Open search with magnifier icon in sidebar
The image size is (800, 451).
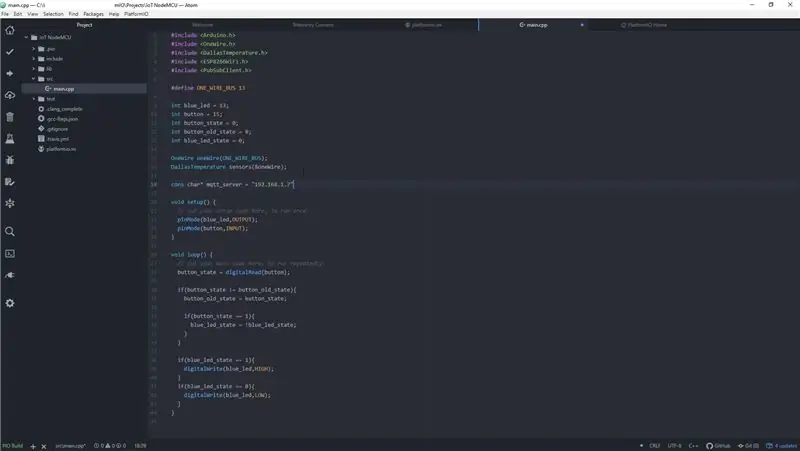point(10,232)
